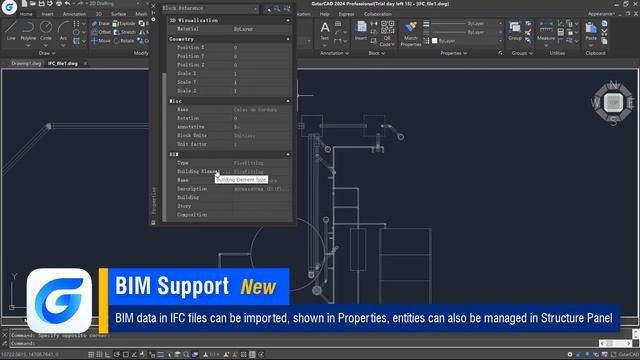
Task: Click the Rotation value field
Action: tap(262, 118)
